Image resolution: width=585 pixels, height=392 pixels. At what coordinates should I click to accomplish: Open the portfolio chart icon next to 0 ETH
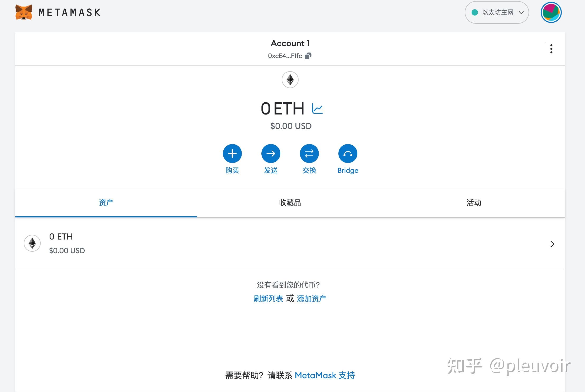point(317,108)
